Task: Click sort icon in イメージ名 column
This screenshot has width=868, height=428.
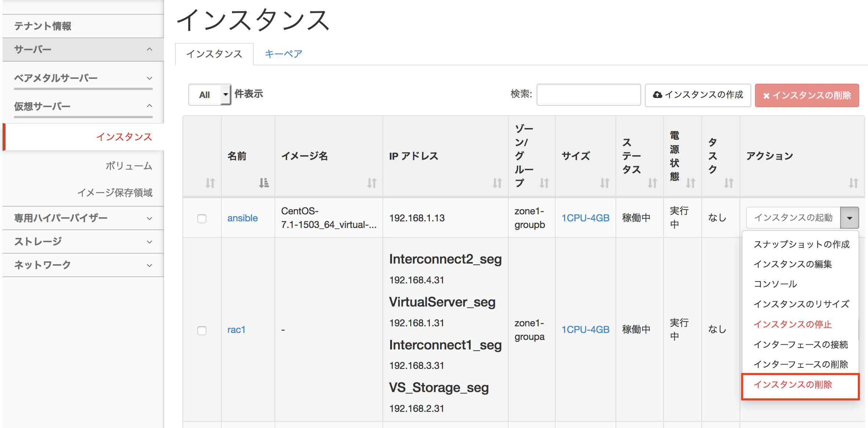Action: point(372,182)
